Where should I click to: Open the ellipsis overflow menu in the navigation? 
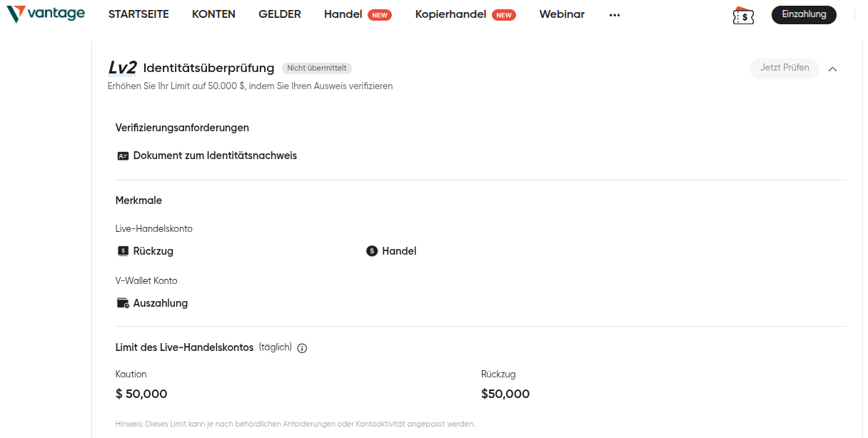click(x=615, y=14)
